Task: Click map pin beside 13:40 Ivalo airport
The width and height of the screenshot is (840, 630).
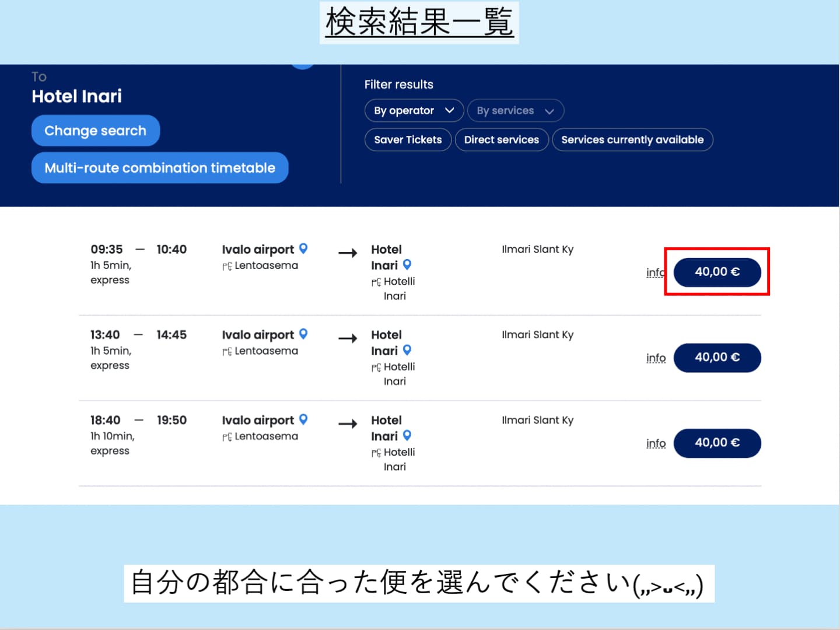Action: click(303, 334)
